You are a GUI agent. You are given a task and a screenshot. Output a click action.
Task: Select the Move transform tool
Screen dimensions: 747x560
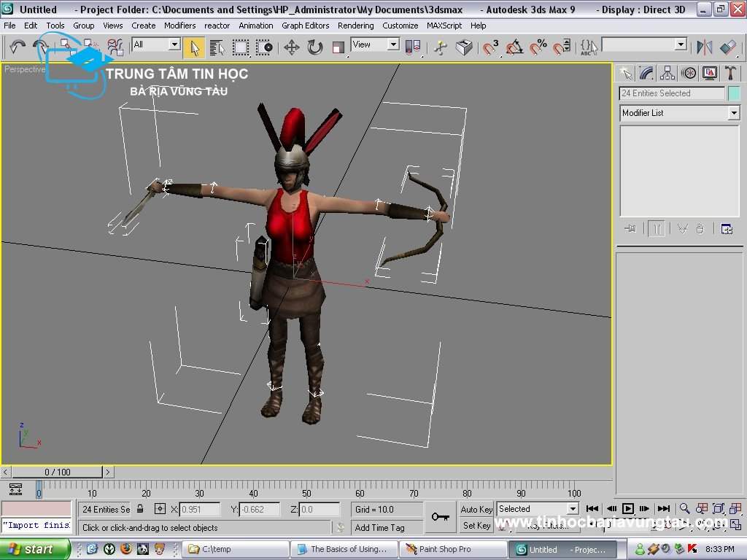[292, 47]
